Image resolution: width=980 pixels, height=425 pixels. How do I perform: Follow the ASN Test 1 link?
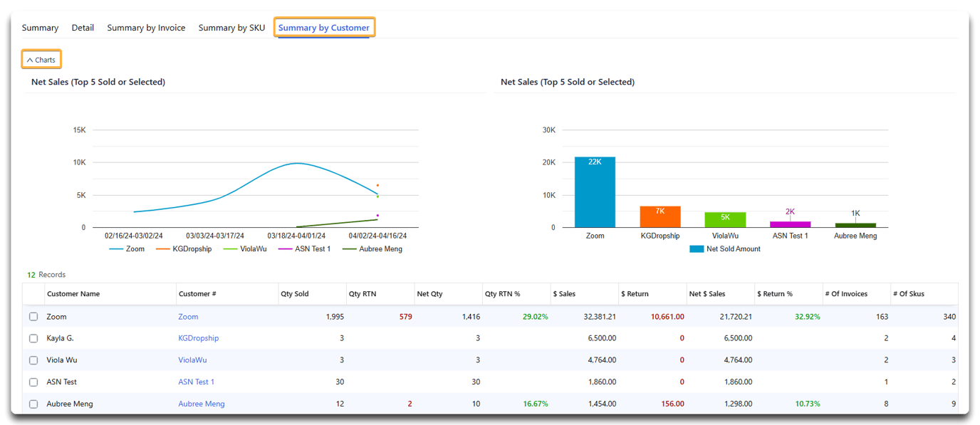(196, 382)
